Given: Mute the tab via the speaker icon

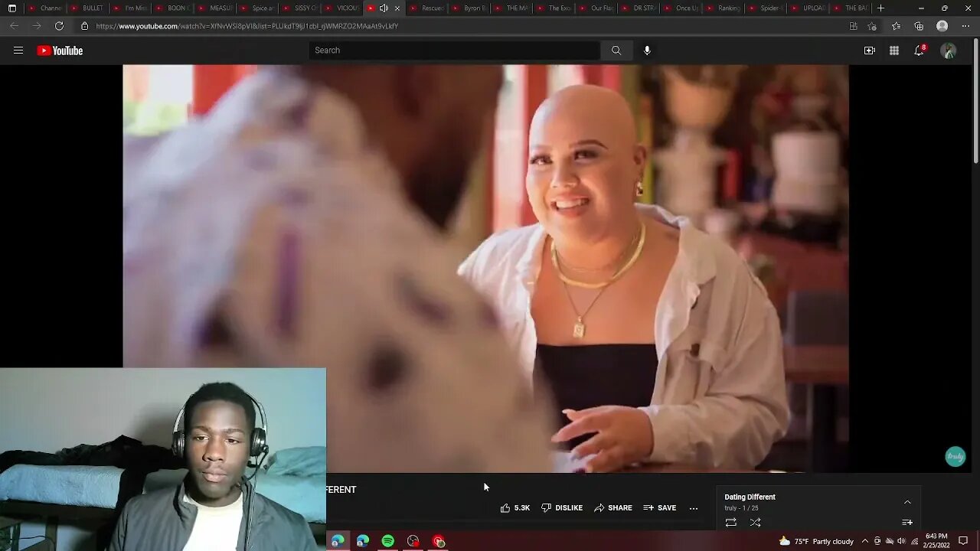Looking at the screenshot, I should click(x=384, y=8).
